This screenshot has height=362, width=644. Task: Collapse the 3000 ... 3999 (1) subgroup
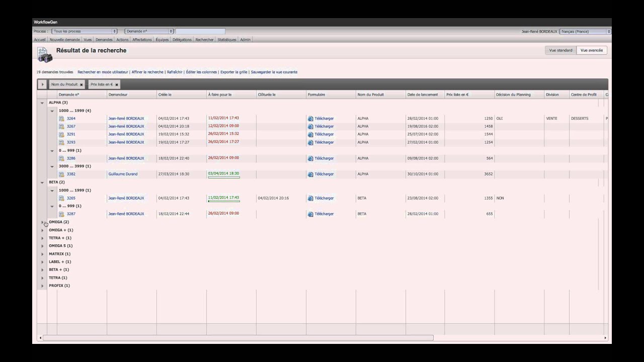pos(52,166)
